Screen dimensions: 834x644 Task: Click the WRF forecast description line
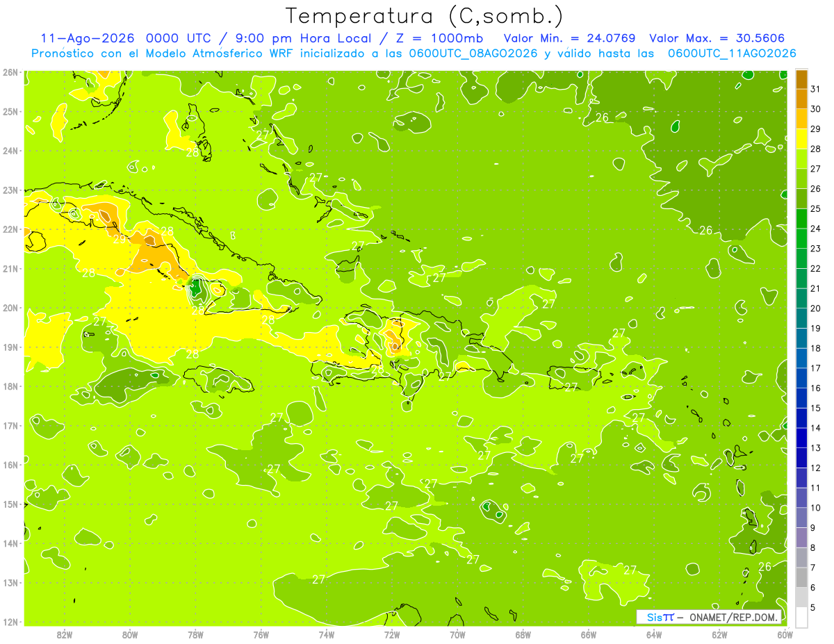click(414, 53)
